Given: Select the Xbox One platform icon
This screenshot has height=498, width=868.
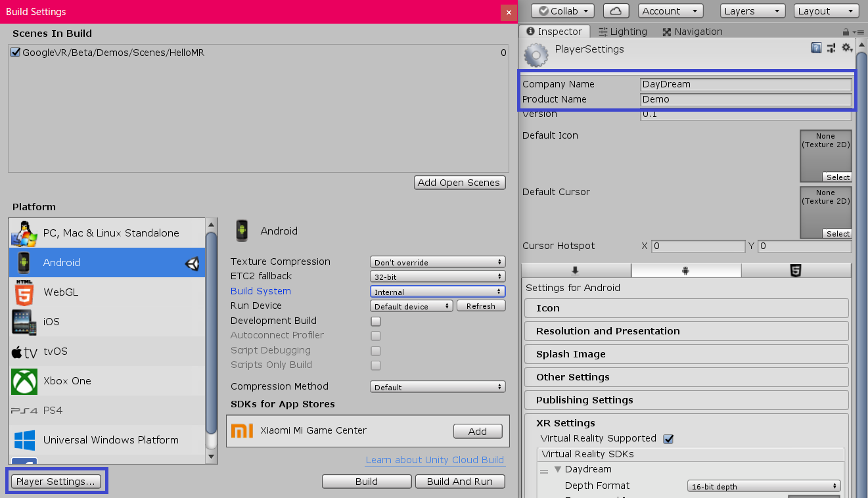Looking at the screenshot, I should (24, 381).
